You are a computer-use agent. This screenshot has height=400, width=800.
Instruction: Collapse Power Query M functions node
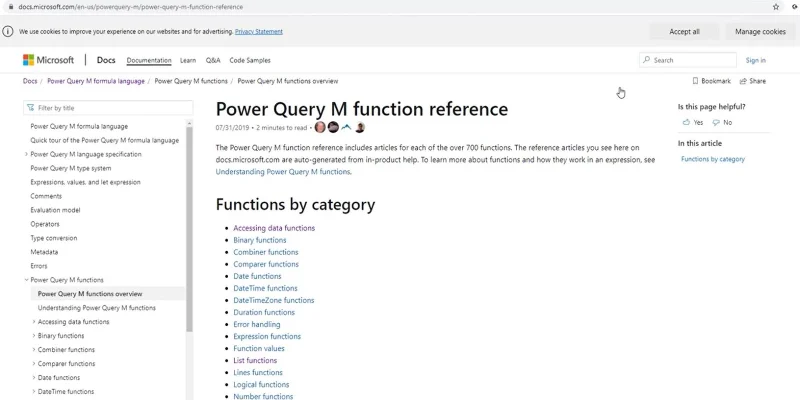coord(26,280)
